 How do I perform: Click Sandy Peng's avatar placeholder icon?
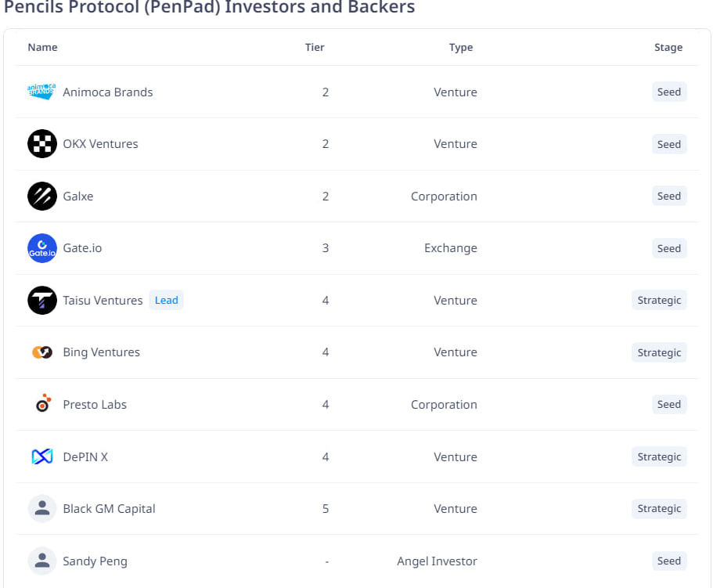point(41,561)
